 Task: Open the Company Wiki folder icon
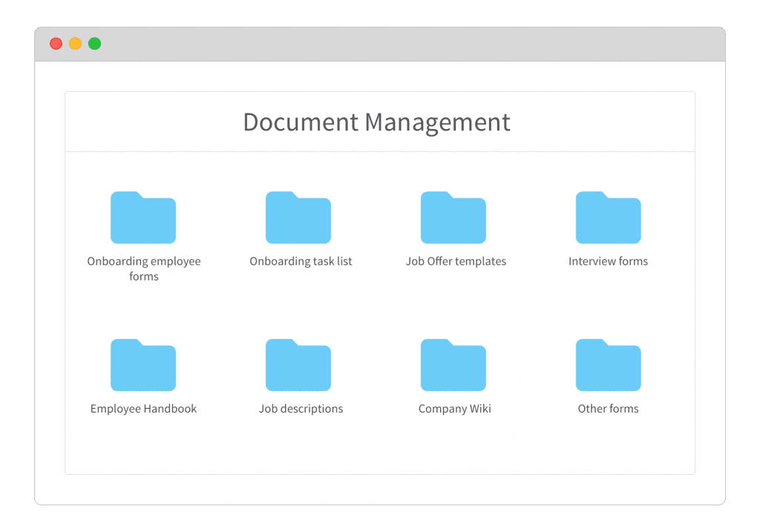pos(453,365)
